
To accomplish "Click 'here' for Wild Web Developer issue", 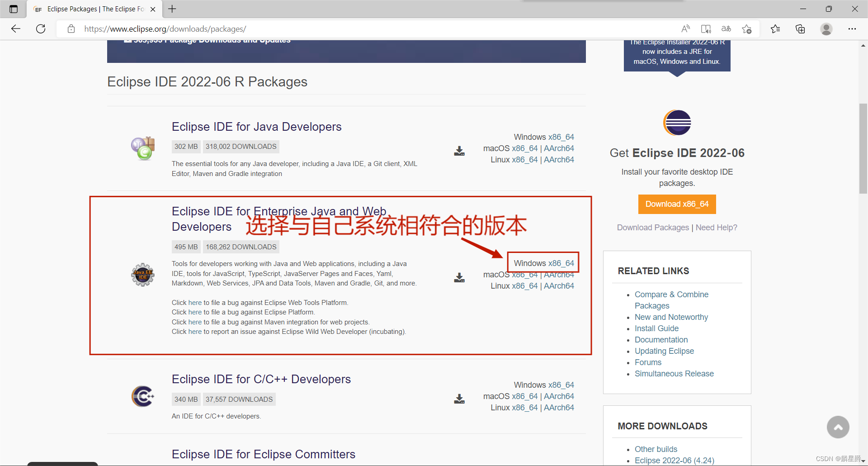I will (x=195, y=332).
